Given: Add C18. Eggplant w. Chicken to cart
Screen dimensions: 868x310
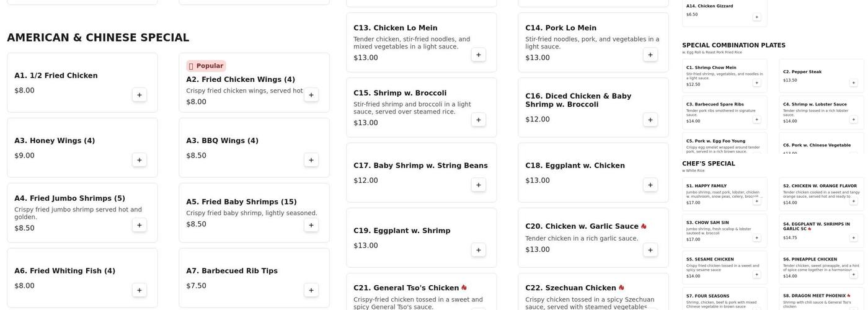Looking at the screenshot, I should click(x=650, y=185).
